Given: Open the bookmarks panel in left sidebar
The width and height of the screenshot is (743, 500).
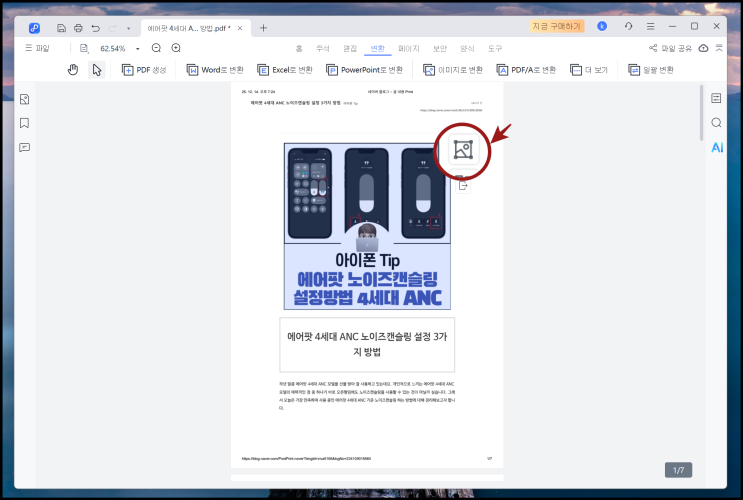Looking at the screenshot, I should (x=25, y=123).
